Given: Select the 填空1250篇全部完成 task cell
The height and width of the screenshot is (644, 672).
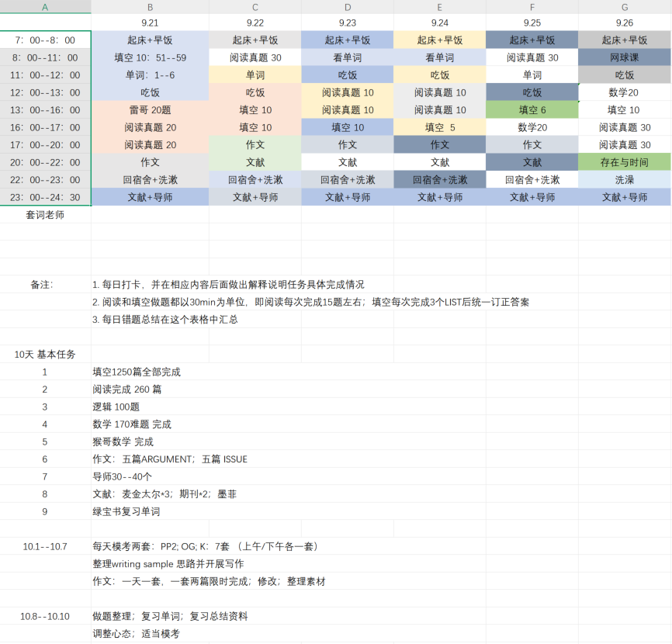Looking at the screenshot, I should pyautogui.click(x=137, y=372).
